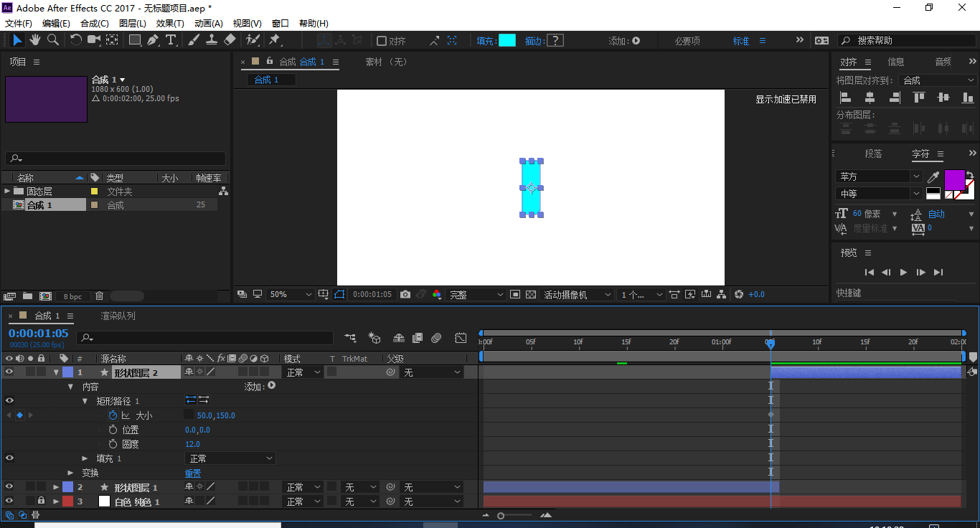Open the 50% magnification dropdown
The width and height of the screenshot is (980, 528).
[x=291, y=294]
